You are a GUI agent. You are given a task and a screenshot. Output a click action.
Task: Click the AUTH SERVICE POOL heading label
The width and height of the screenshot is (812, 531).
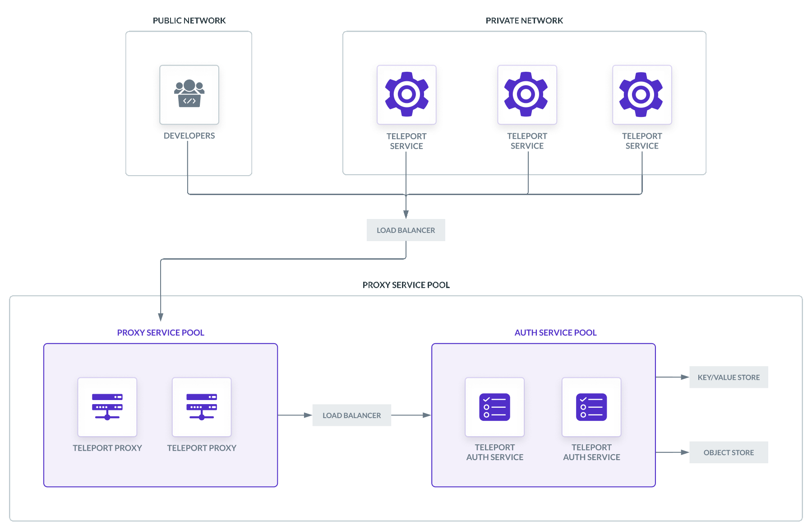[x=555, y=332]
